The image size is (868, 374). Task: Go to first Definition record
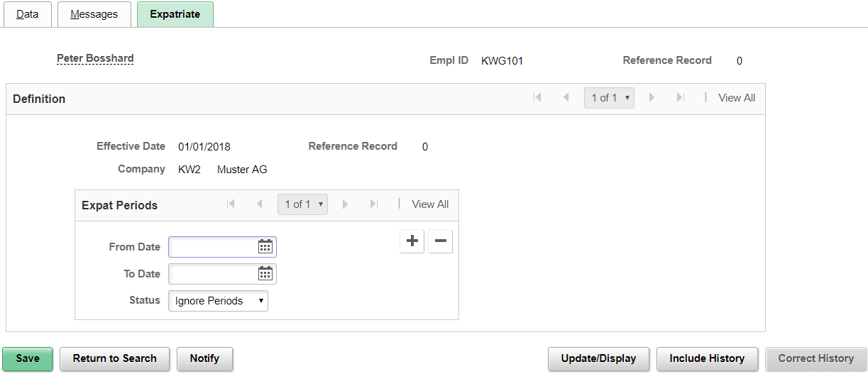pos(537,98)
